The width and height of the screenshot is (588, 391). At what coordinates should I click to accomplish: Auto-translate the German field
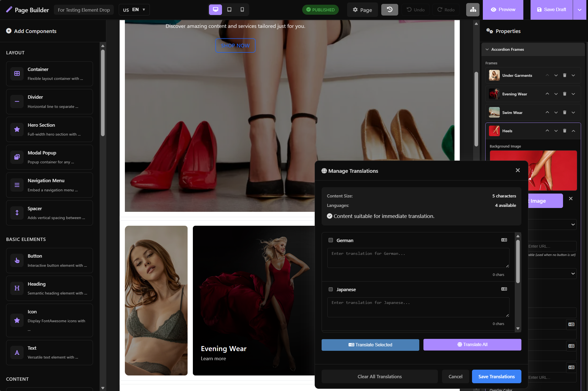(504, 240)
